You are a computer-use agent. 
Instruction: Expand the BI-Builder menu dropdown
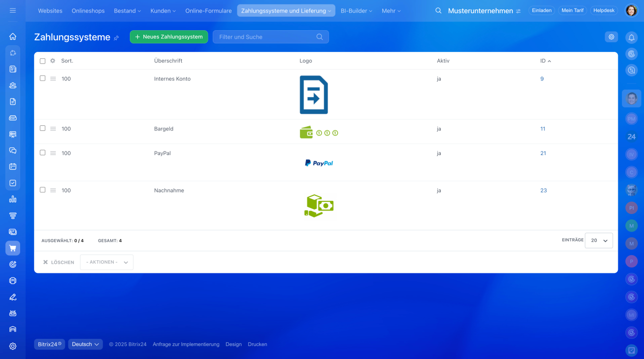coord(356,11)
